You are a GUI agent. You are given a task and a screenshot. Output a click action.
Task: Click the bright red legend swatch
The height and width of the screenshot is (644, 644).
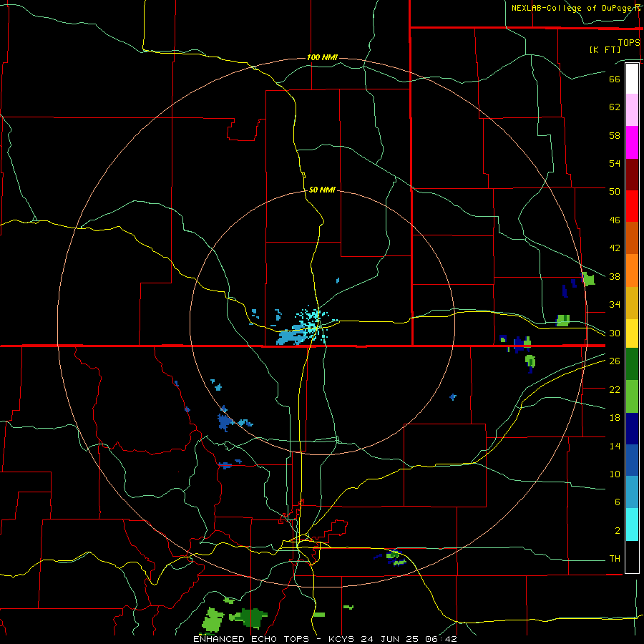(x=632, y=206)
